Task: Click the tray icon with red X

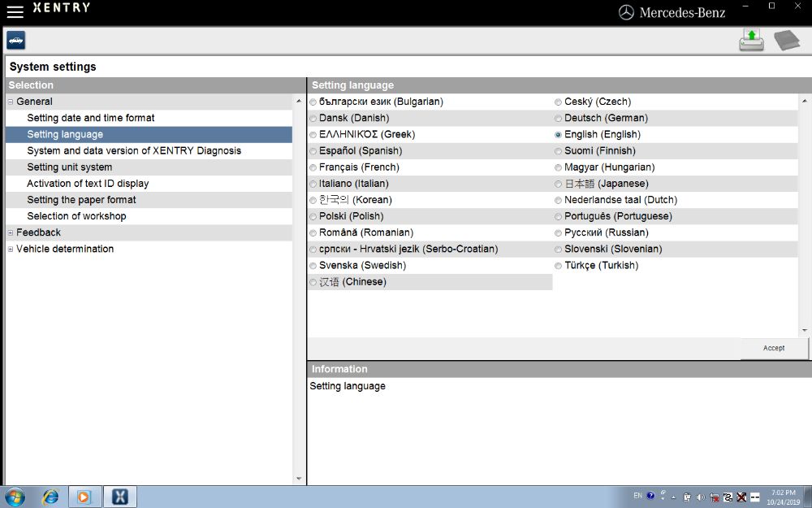Action: [741, 497]
